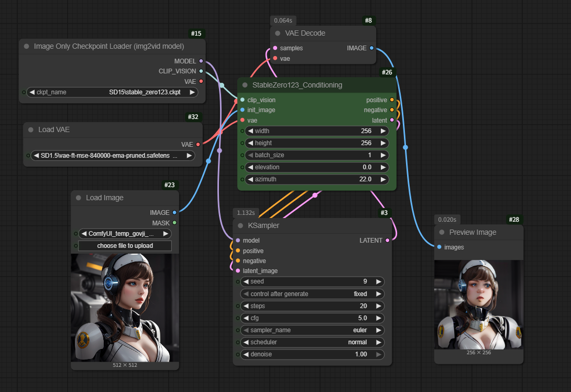Collapse the VAE Decode node using its title dot
This screenshot has width=571, height=392.
pyautogui.click(x=278, y=34)
